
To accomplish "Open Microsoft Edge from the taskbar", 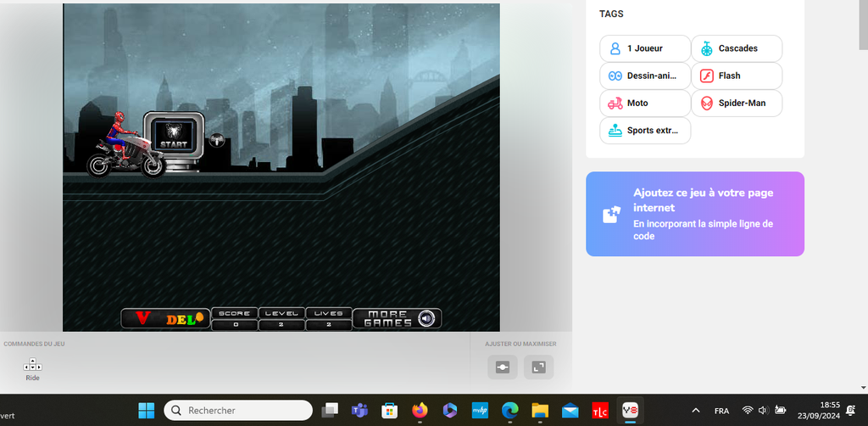I will 509,411.
